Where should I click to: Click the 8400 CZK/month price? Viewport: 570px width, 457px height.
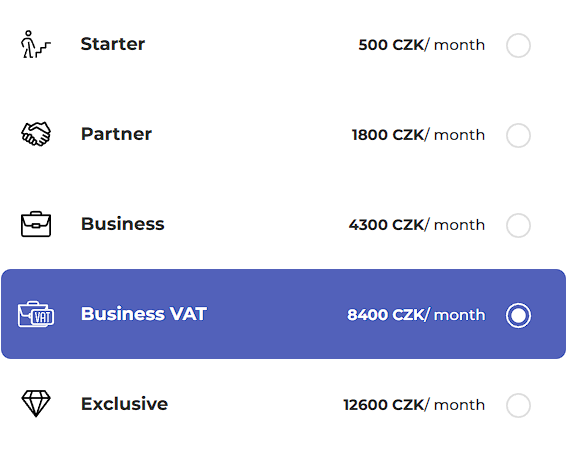point(416,315)
